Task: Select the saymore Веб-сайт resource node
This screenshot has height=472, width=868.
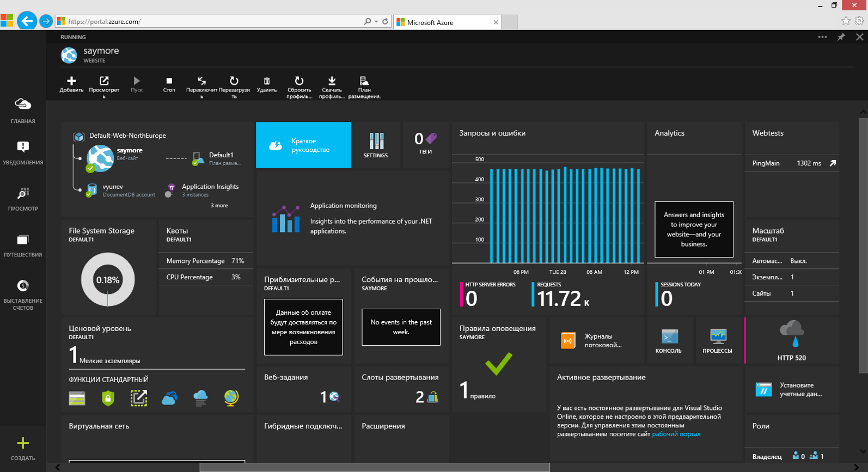Action: 115,158
